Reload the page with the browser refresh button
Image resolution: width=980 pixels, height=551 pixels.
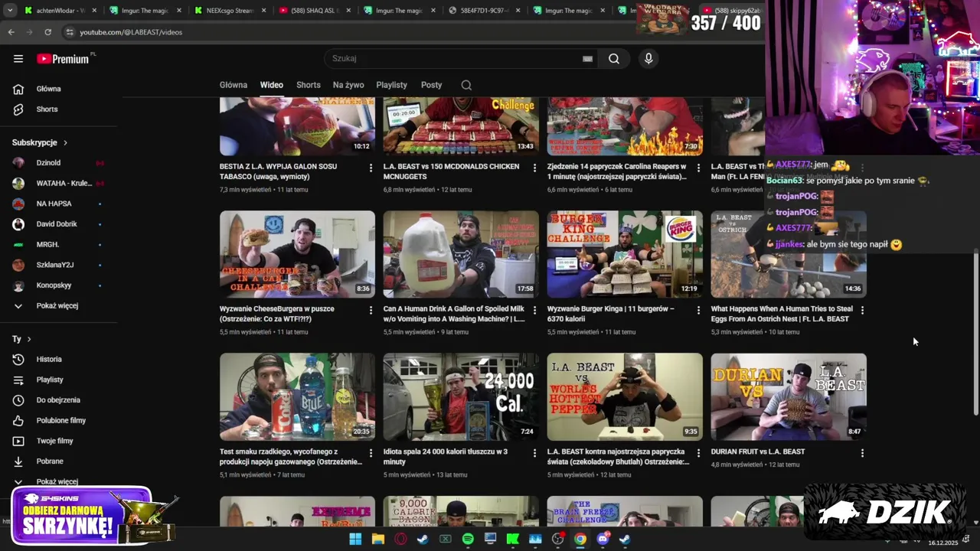(47, 32)
